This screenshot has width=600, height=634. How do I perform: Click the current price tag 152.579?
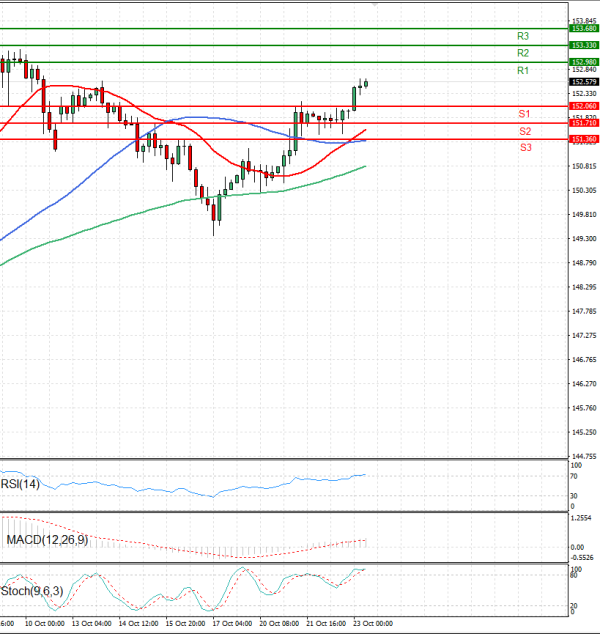click(x=583, y=82)
